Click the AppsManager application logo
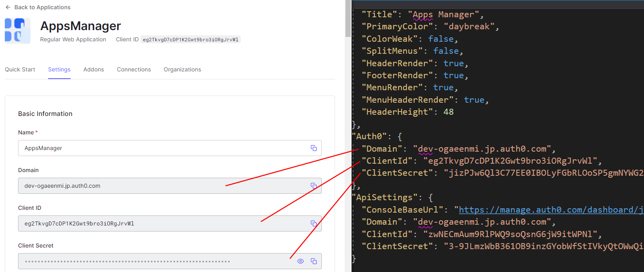Viewport: 644px width, 272px height. click(x=17, y=30)
